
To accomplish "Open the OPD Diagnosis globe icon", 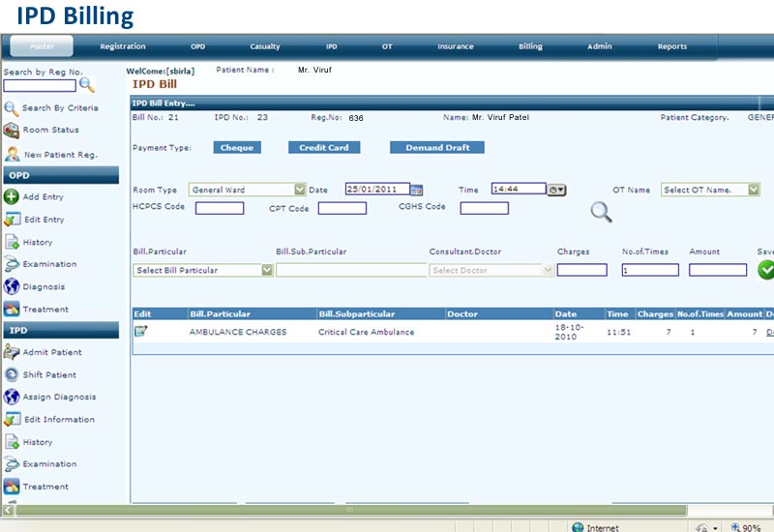I will click(12, 286).
